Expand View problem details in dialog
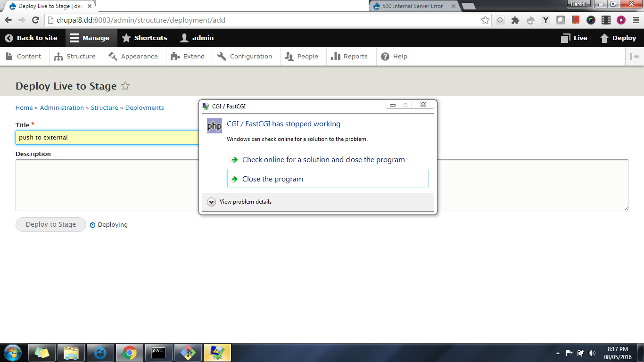 [x=239, y=202]
